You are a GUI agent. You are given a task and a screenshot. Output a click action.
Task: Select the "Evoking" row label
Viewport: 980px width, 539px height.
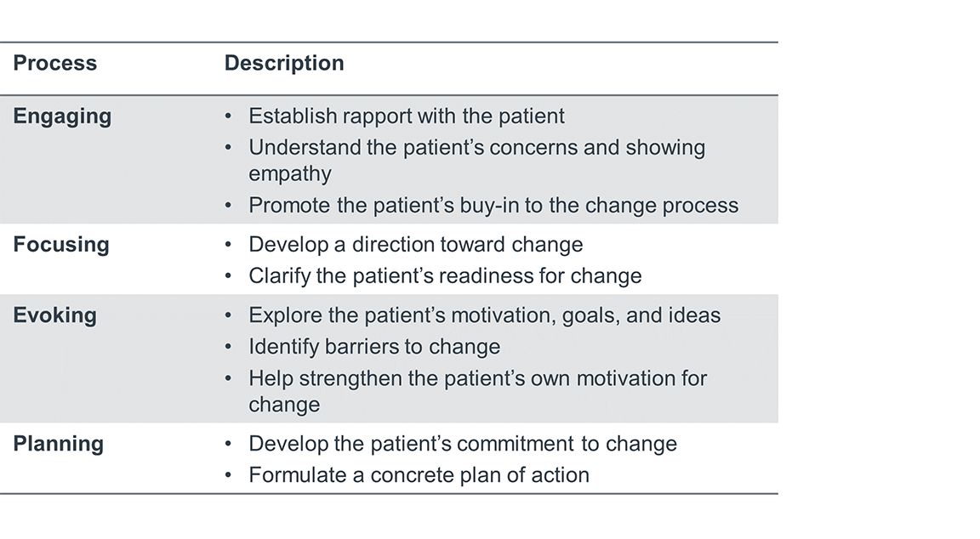(55, 315)
